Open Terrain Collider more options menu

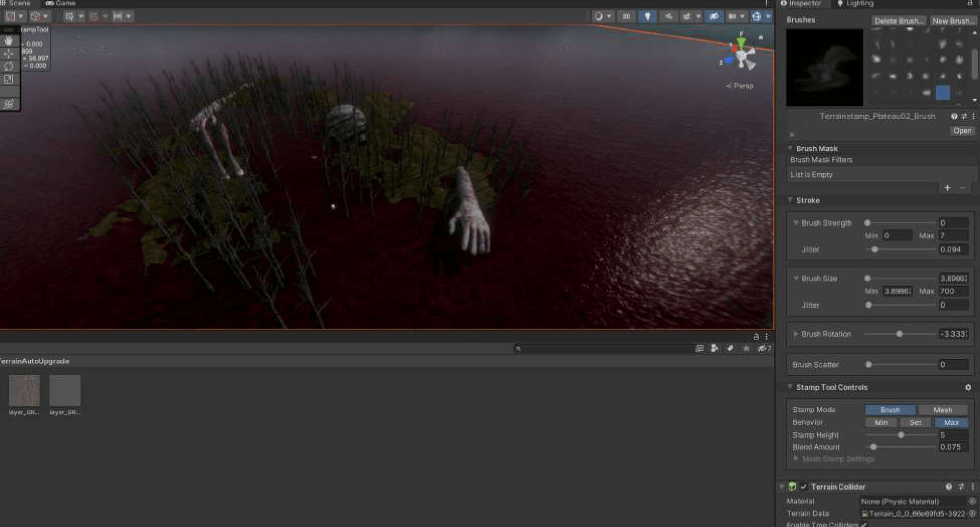[973, 487]
